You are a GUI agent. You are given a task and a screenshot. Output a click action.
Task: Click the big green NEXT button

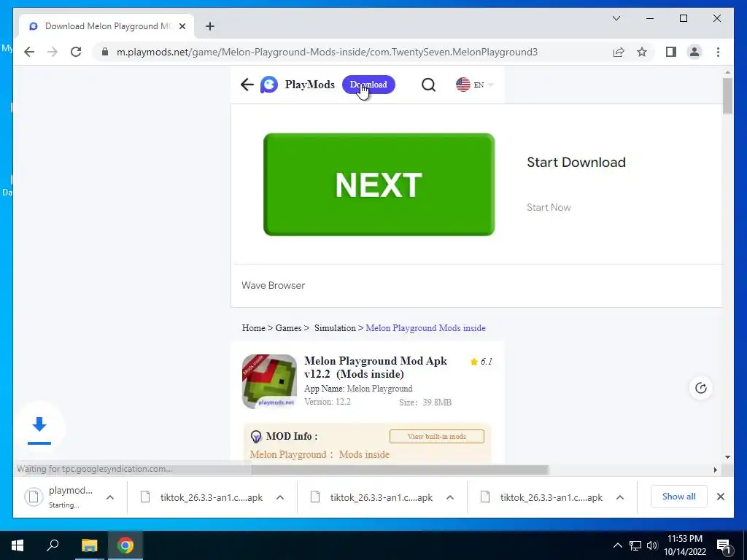379,184
